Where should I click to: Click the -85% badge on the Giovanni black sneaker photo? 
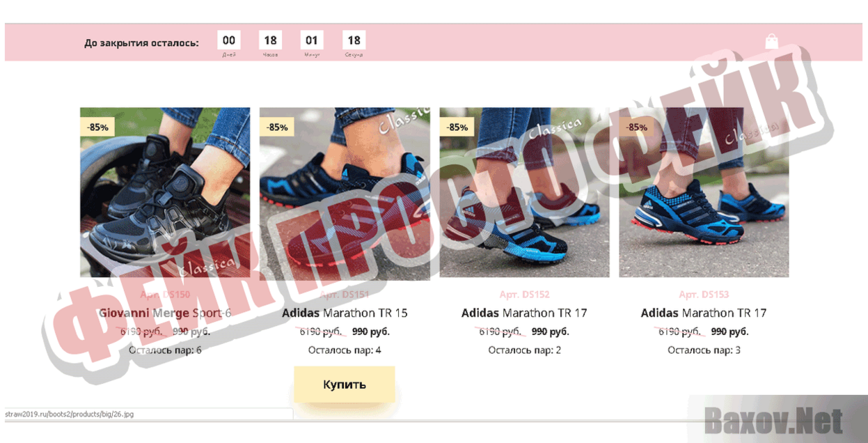(97, 127)
